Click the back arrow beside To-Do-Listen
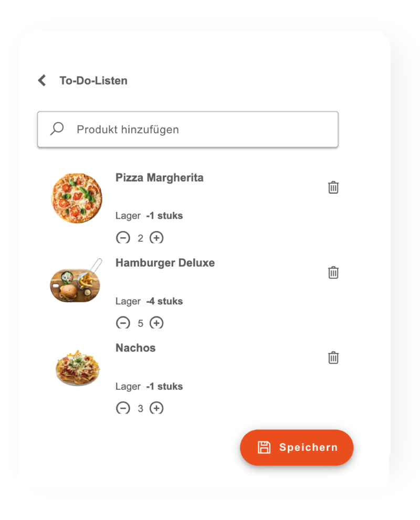The width and height of the screenshot is (420, 520). [x=42, y=80]
